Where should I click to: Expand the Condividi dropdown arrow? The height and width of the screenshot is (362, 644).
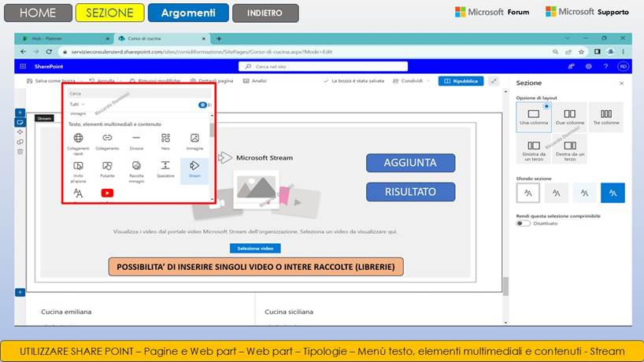pos(428,81)
